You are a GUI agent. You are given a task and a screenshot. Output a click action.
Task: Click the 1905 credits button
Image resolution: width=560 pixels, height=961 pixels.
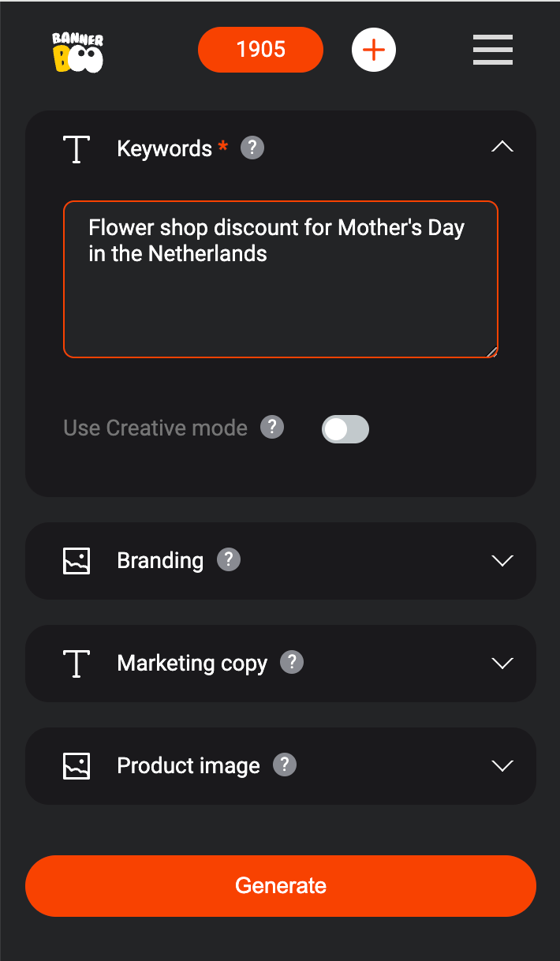pos(260,50)
